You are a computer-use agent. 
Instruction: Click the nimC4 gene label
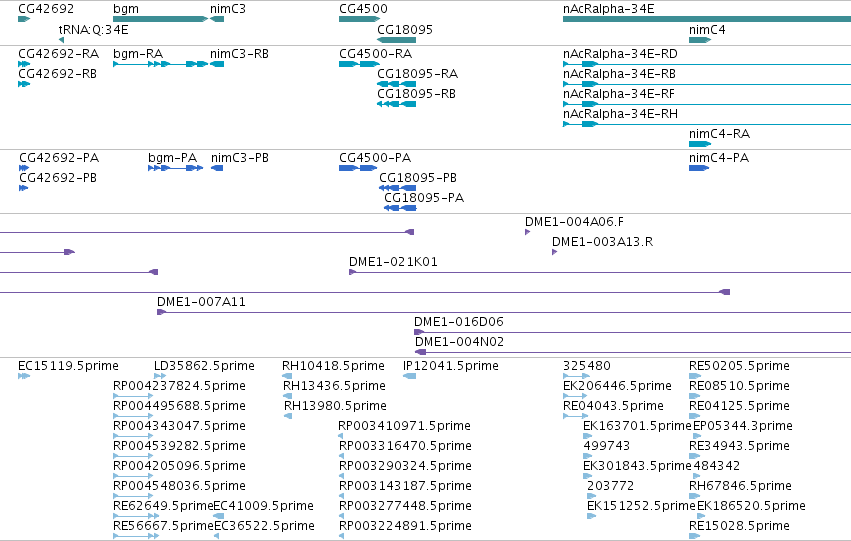click(x=707, y=29)
